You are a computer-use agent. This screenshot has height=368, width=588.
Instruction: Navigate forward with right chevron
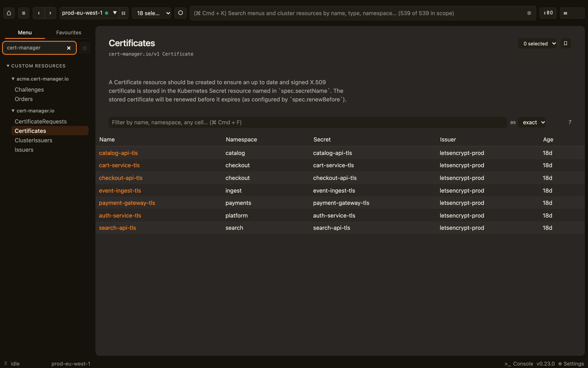point(50,13)
